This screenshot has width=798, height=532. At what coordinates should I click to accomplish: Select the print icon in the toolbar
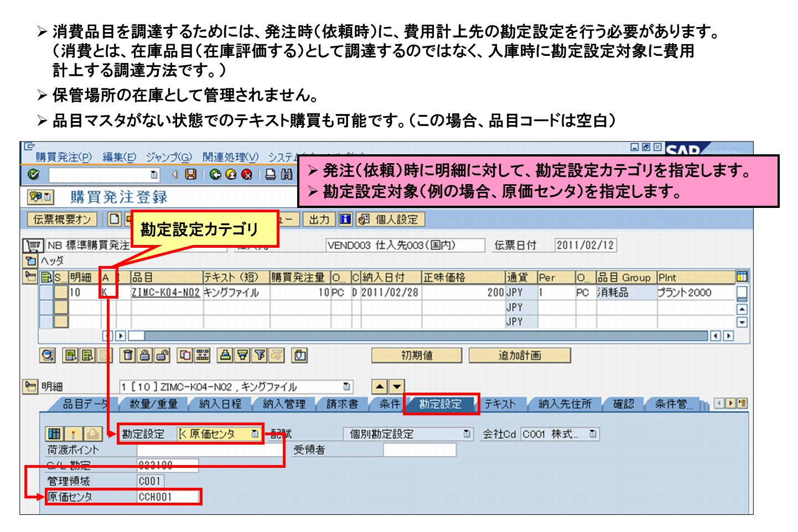click(271, 175)
